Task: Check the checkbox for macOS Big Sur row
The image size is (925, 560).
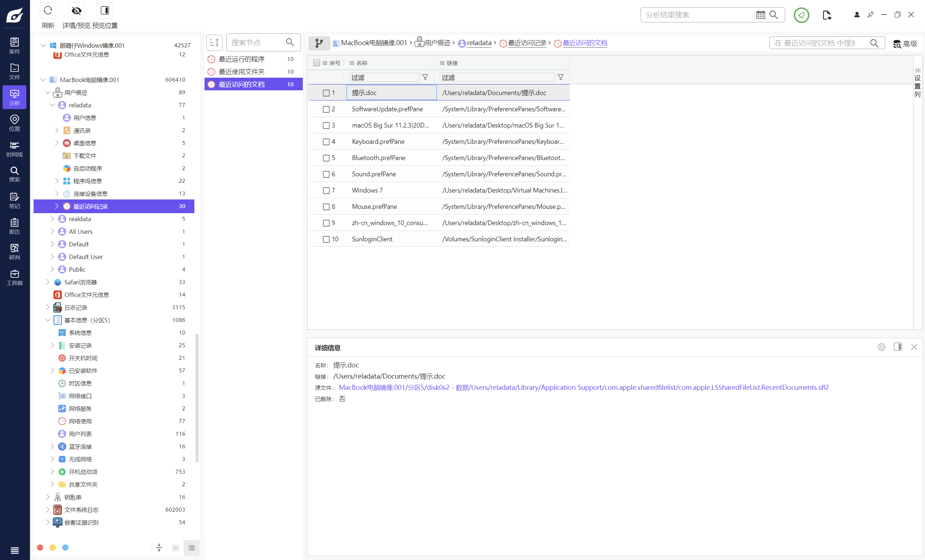Action: 326,125
